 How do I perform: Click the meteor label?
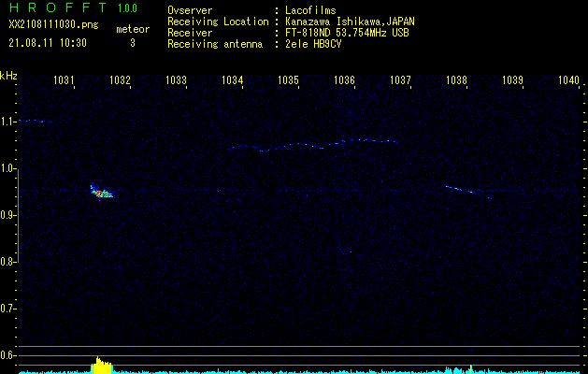pos(133,29)
